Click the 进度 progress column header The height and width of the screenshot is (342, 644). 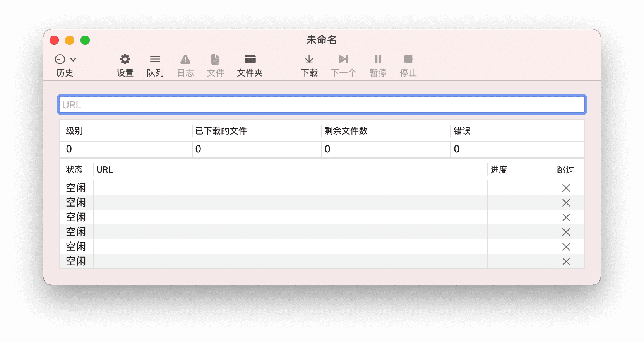499,170
